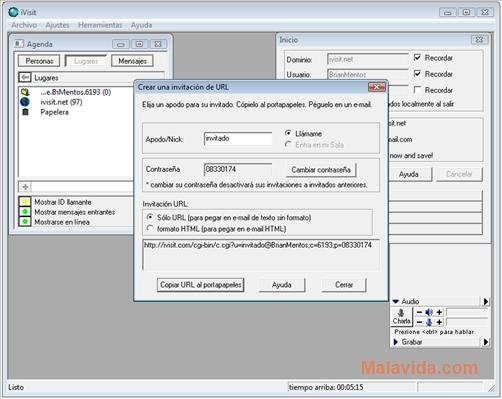Screen dimensions: 502x399
Task: Select the Papelera trash icon
Action: [25, 112]
